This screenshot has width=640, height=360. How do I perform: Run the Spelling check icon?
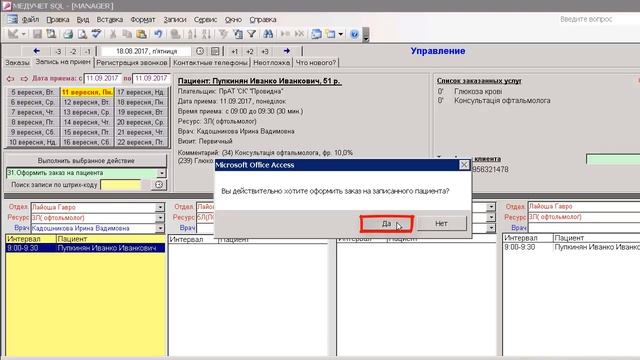[96, 34]
